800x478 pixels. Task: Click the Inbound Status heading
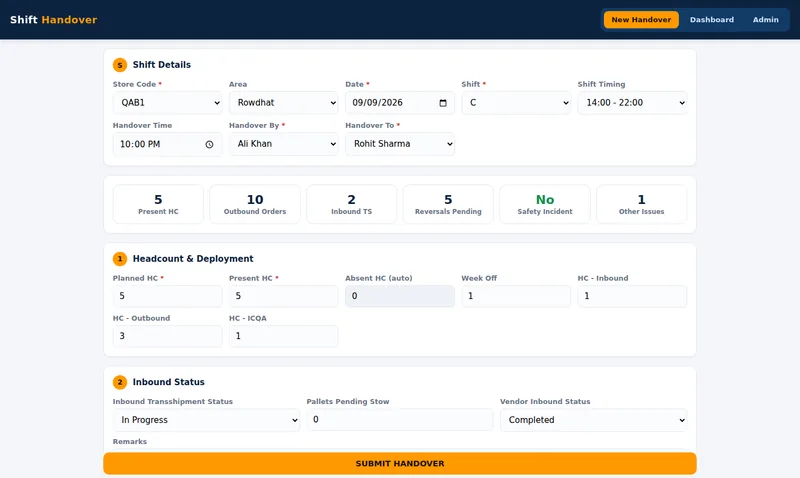coord(168,382)
